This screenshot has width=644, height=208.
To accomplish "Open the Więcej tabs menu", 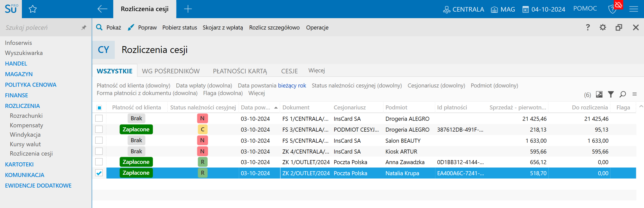I will (x=317, y=71).
